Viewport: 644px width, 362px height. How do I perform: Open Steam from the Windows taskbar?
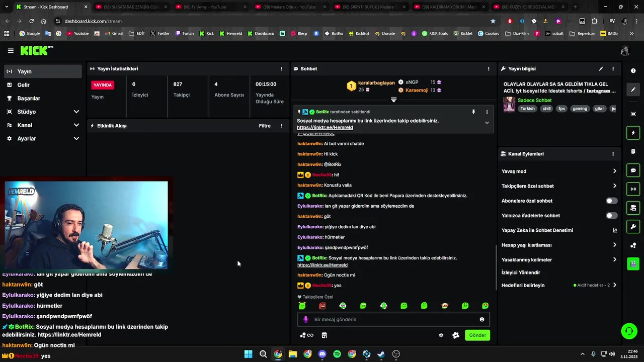click(x=381, y=354)
